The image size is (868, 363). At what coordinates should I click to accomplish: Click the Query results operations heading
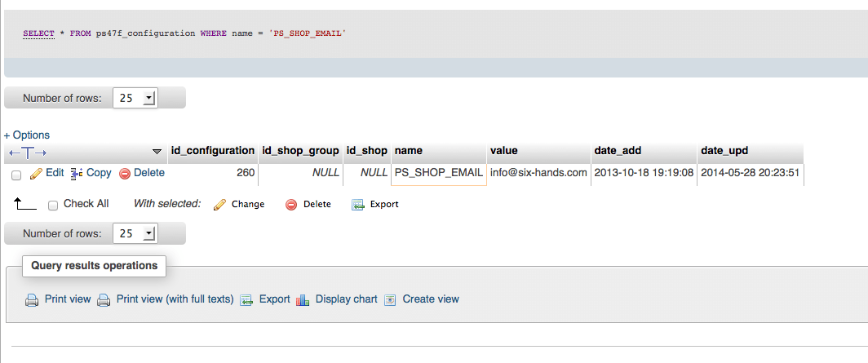coord(94,266)
